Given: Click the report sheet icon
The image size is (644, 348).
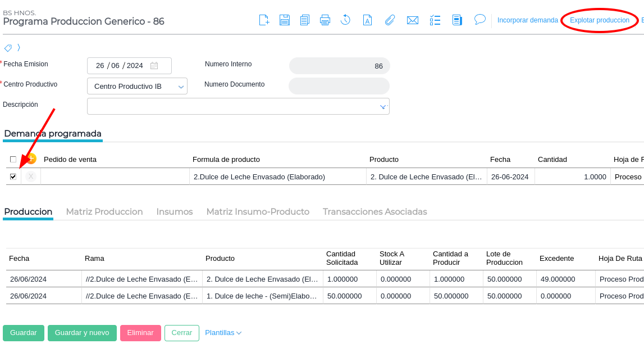Looking at the screenshot, I should point(457,20).
